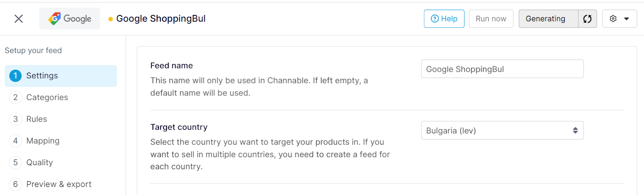Open the Help button
644x195 pixels.
point(444,19)
